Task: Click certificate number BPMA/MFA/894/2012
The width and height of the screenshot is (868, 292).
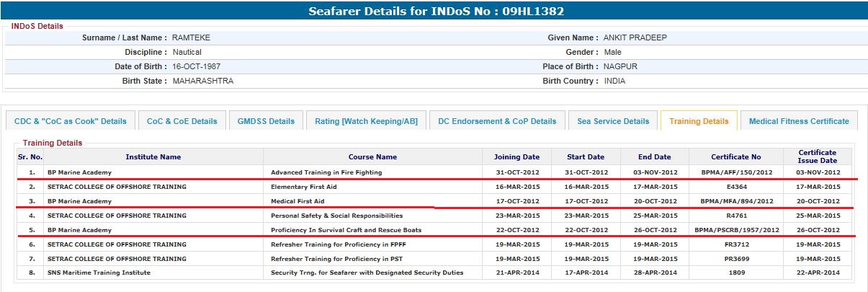Action: click(x=735, y=201)
